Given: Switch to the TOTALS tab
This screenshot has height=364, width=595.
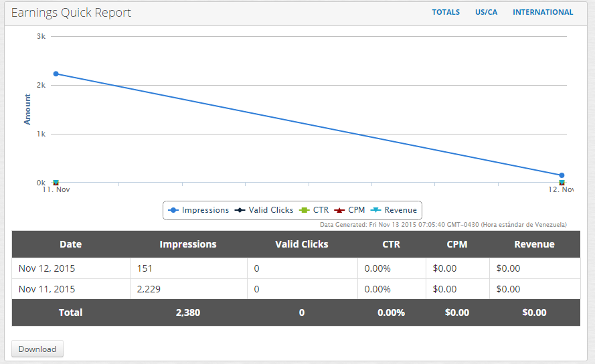Looking at the screenshot, I should coord(446,12).
